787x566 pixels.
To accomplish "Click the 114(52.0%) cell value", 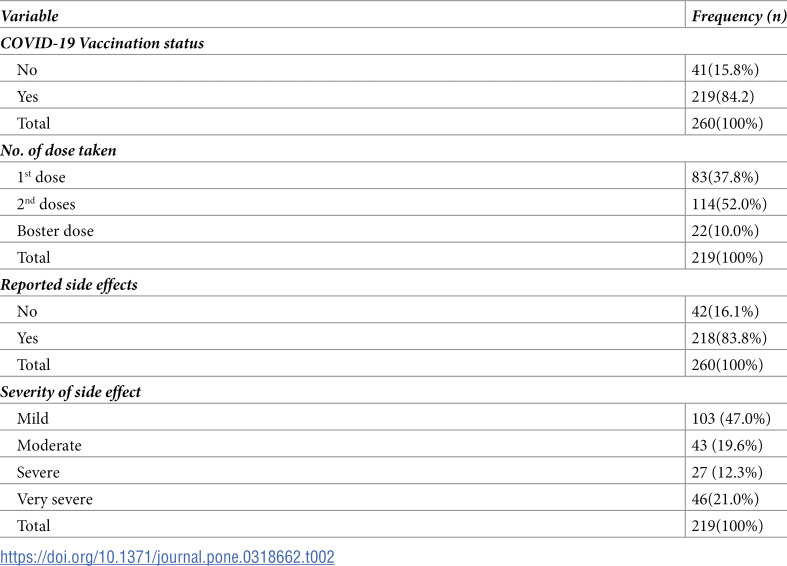I will 729,204.
